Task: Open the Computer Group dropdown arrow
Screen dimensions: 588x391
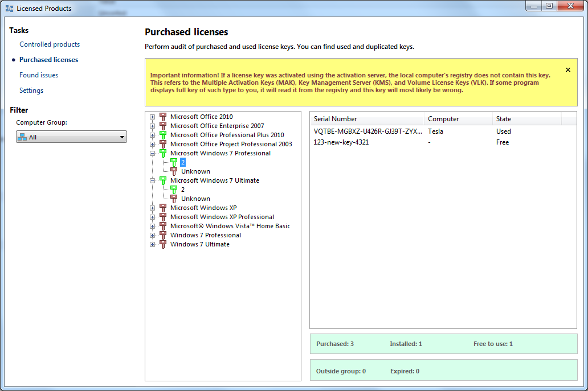Action: pos(122,137)
